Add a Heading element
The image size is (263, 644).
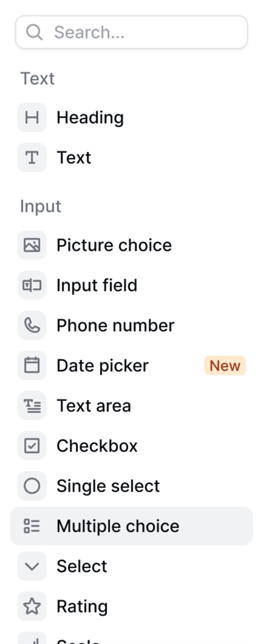pyautogui.click(x=90, y=117)
